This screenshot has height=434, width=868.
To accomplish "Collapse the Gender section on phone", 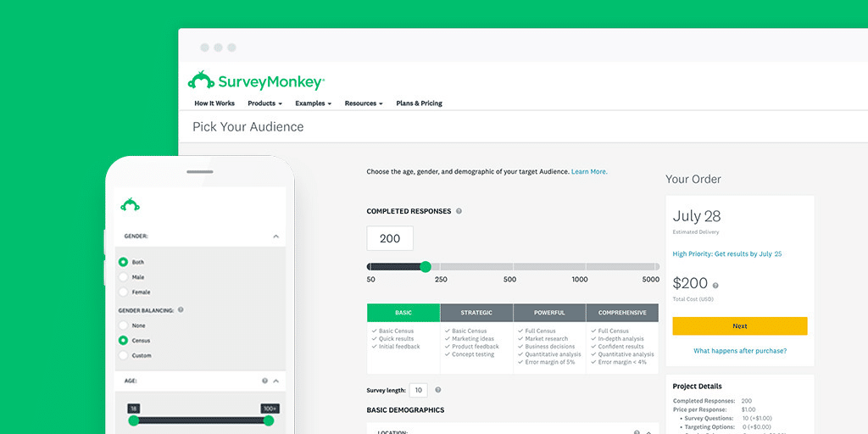I will click(275, 236).
